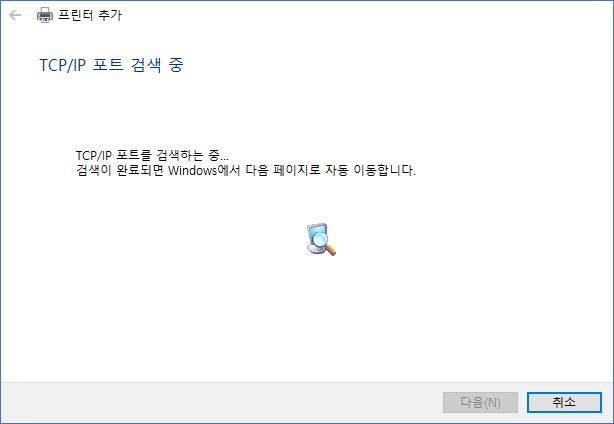Click the word 검색 in the blue heading
The width and height of the screenshot is (614, 424).
coord(146,65)
